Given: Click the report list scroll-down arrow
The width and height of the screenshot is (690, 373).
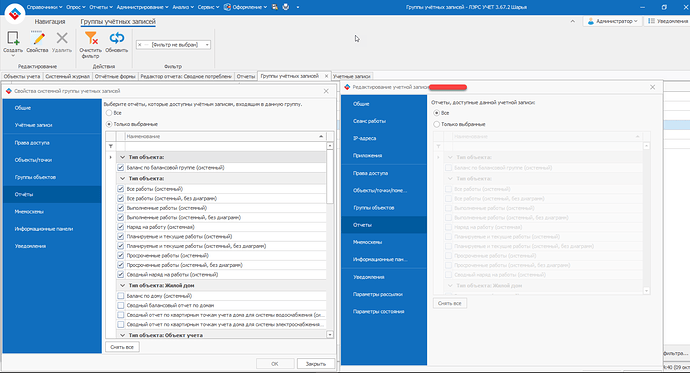Looking at the screenshot, I should click(x=330, y=335).
